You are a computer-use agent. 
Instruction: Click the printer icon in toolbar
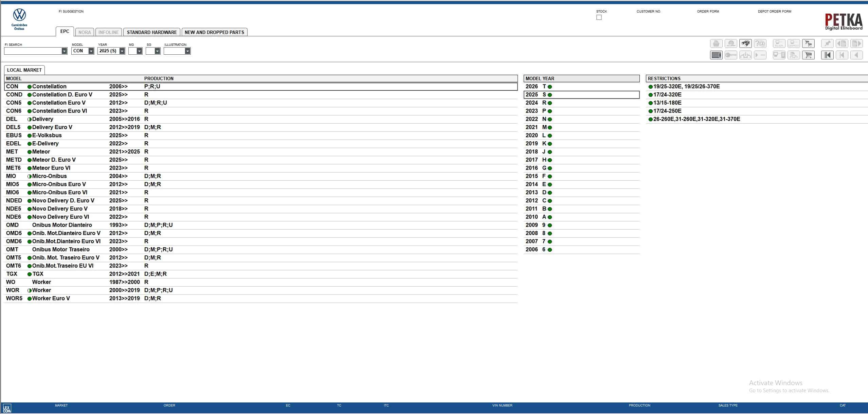coord(716,43)
